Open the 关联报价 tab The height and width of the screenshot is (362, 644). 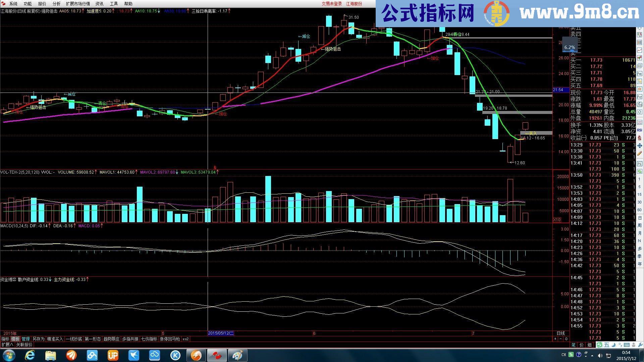24,345
